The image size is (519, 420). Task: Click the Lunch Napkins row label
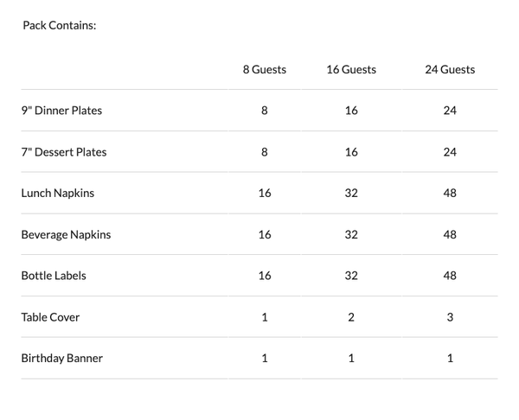click(x=58, y=193)
